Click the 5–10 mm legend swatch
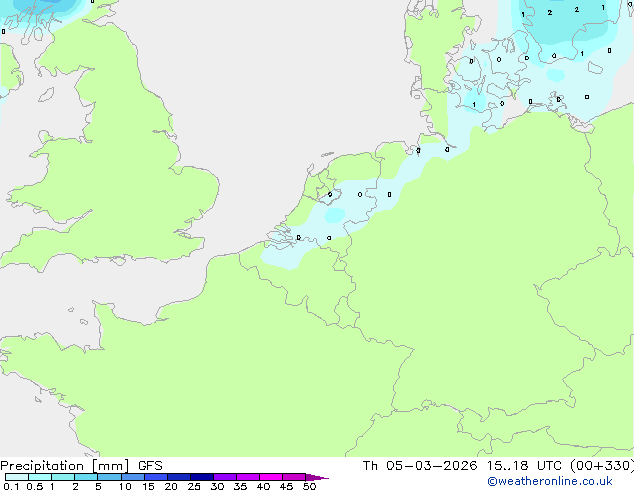The height and width of the screenshot is (490, 634). (109, 477)
